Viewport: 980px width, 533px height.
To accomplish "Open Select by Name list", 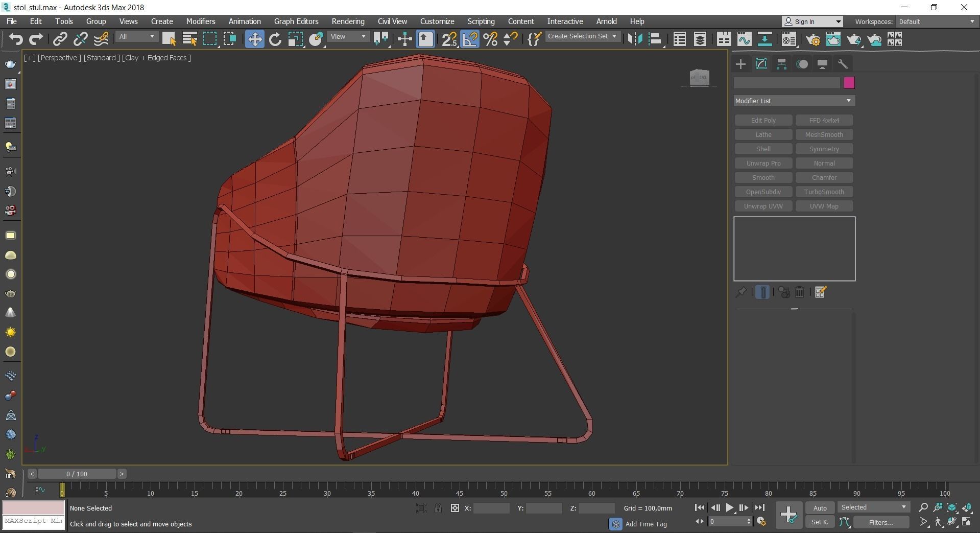I will click(x=189, y=39).
